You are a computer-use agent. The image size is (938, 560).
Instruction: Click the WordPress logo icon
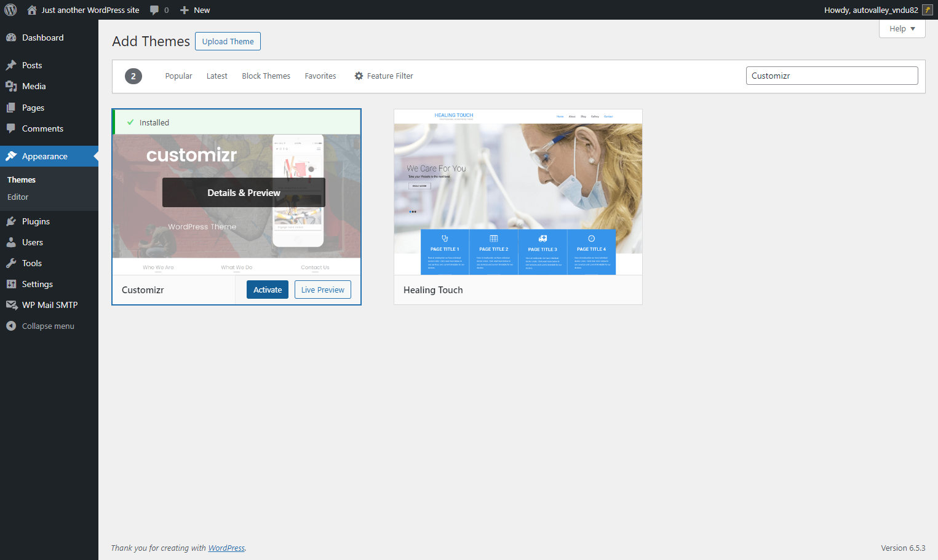tap(10, 10)
